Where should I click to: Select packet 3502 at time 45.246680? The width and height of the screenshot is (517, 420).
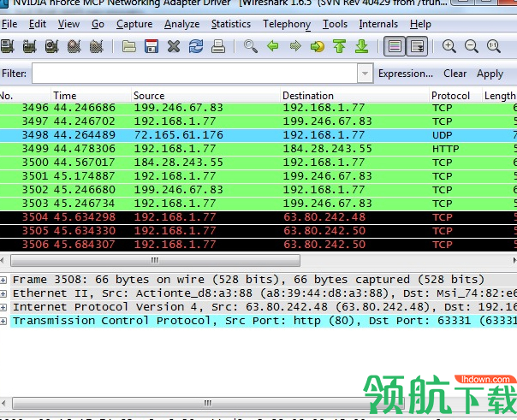click(258, 190)
